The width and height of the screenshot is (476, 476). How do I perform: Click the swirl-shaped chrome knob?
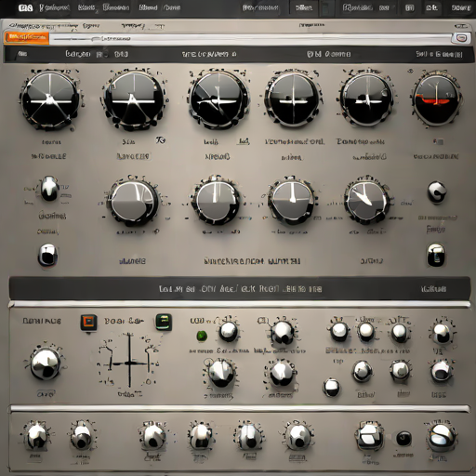[x=437, y=192]
